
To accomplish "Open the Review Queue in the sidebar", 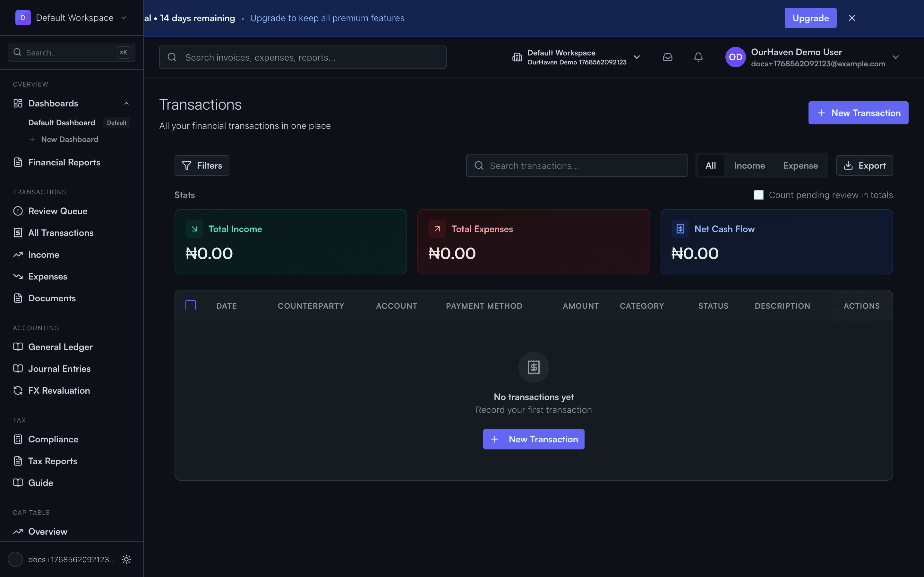I will [58, 211].
